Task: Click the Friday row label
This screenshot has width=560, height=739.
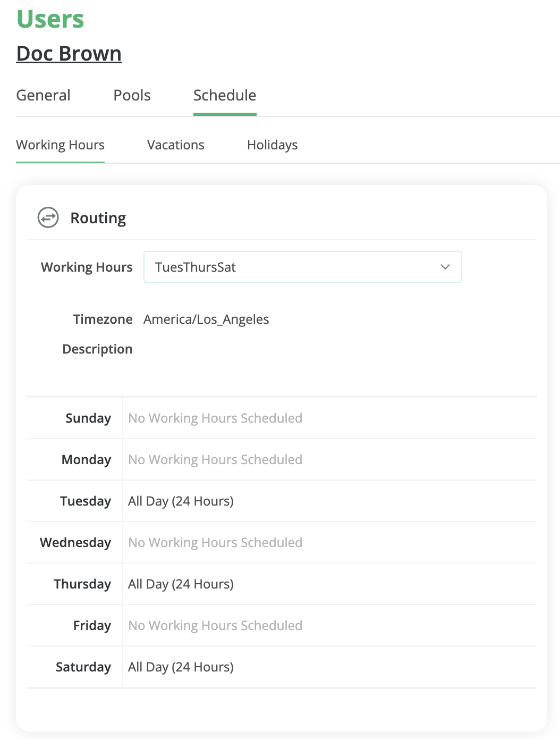Action: point(92,626)
